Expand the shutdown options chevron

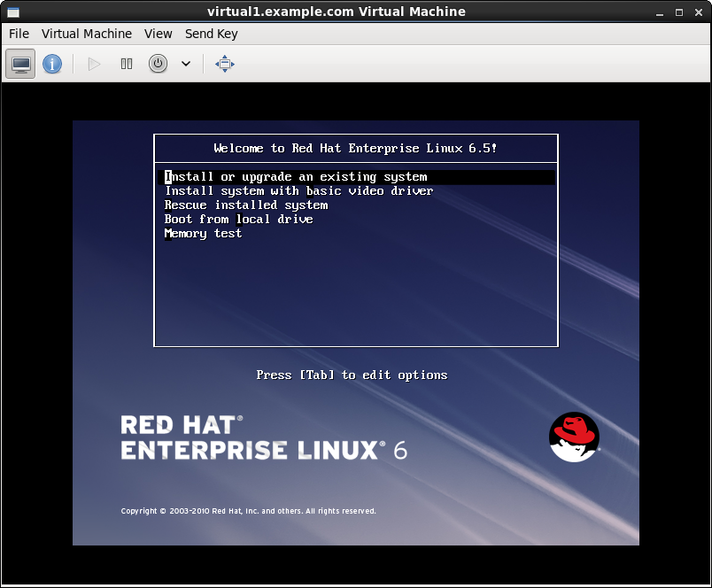pyautogui.click(x=185, y=63)
